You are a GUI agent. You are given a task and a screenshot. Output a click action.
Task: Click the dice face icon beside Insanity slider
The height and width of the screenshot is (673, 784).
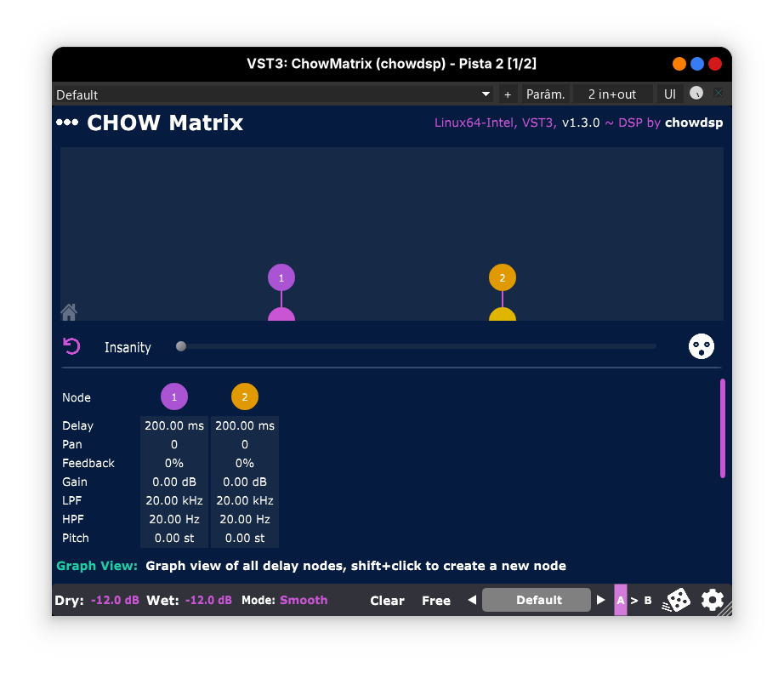tap(701, 346)
